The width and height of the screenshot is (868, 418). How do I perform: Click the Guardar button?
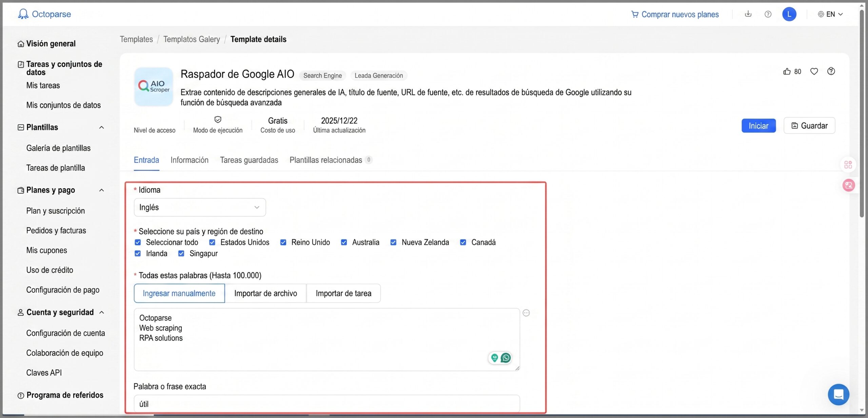point(809,126)
